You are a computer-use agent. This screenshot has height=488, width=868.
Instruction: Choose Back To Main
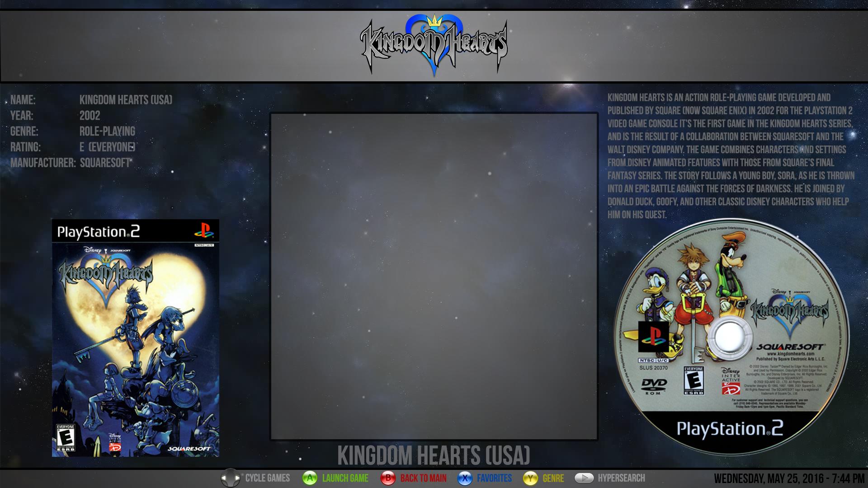click(423, 478)
